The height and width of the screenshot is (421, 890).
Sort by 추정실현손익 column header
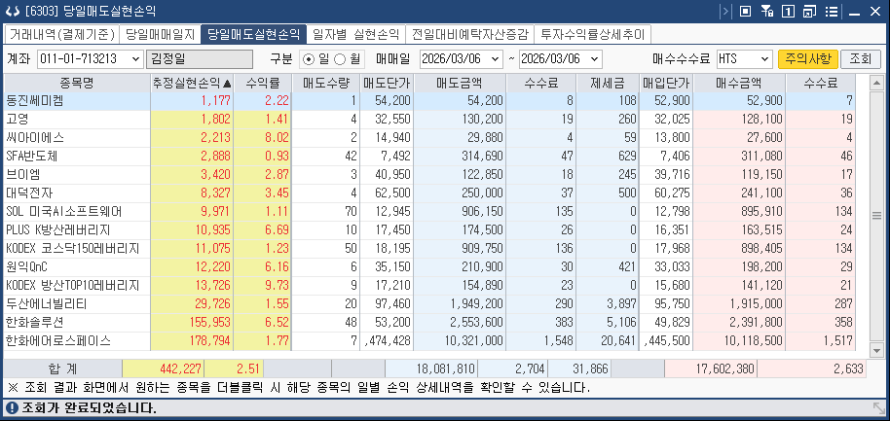coord(192,83)
